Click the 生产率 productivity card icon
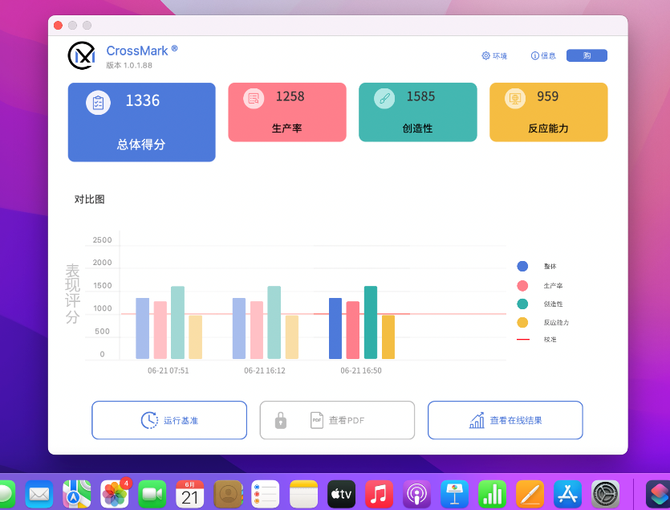670x510 pixels. 254,98
